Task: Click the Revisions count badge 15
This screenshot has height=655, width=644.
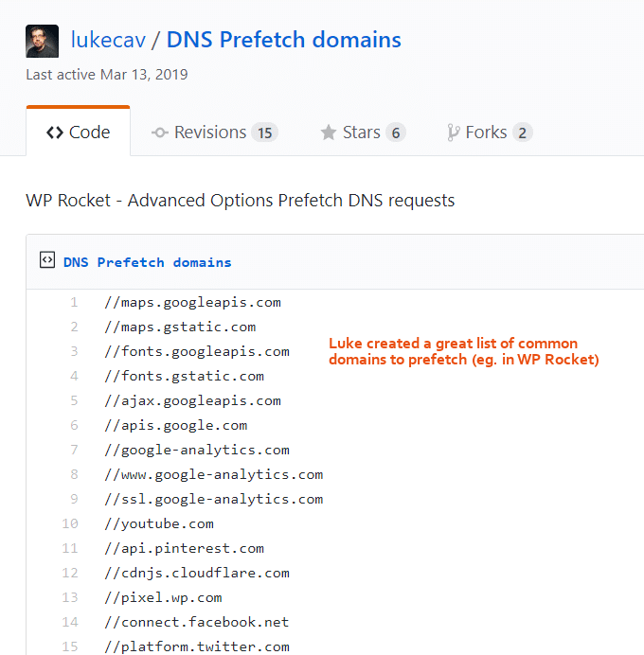Action: (265, 133)
